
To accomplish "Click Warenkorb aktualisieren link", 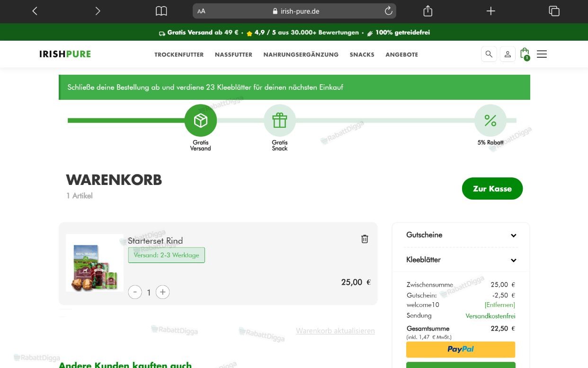I will pyautogui.click(x=335, y=331).
